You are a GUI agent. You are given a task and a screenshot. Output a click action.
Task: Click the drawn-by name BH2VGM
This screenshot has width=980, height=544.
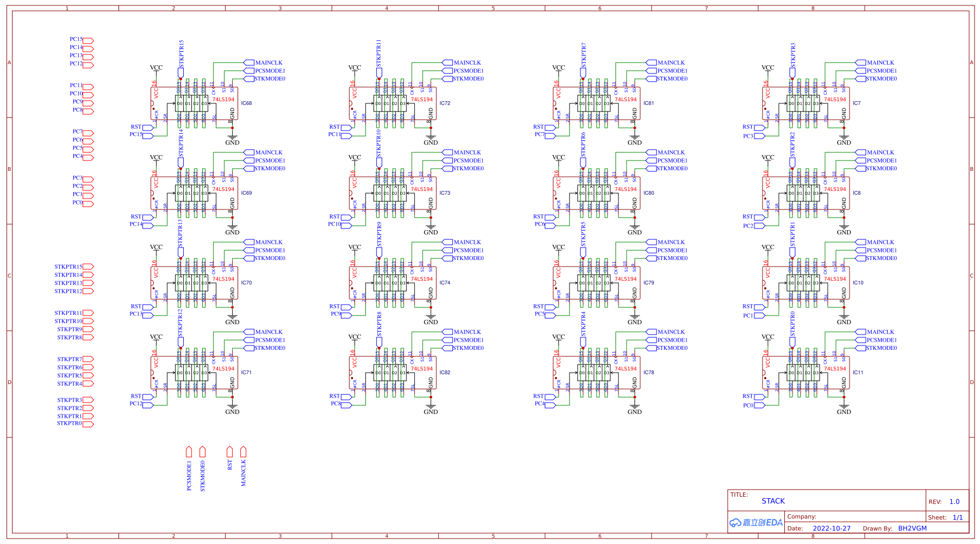[912, 528]
